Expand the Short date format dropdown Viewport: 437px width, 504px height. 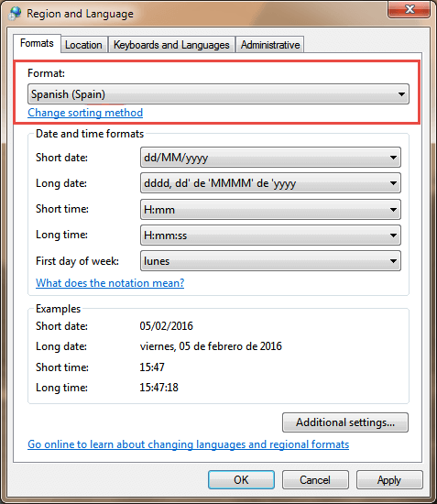click(x=270, y=158)
